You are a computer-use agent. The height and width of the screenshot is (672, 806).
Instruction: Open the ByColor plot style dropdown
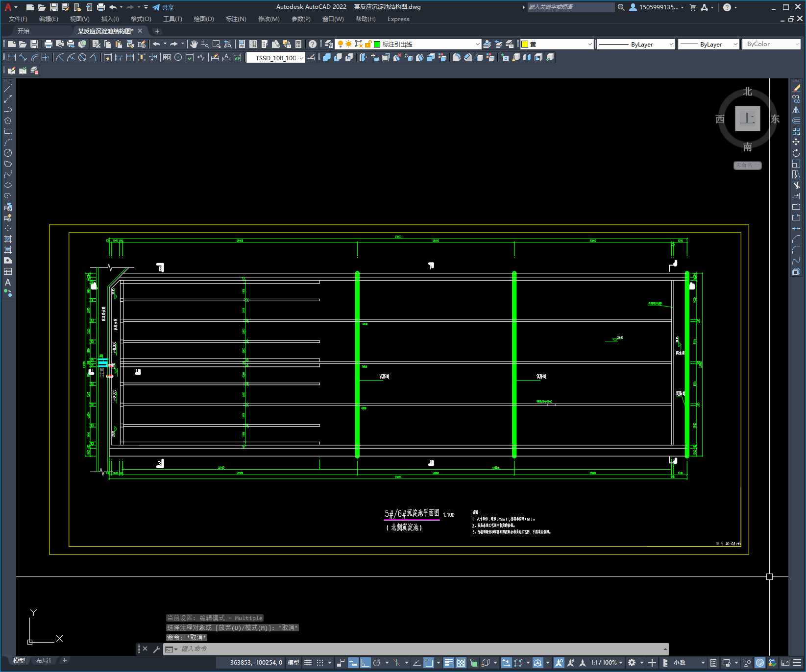click(771, 44)
